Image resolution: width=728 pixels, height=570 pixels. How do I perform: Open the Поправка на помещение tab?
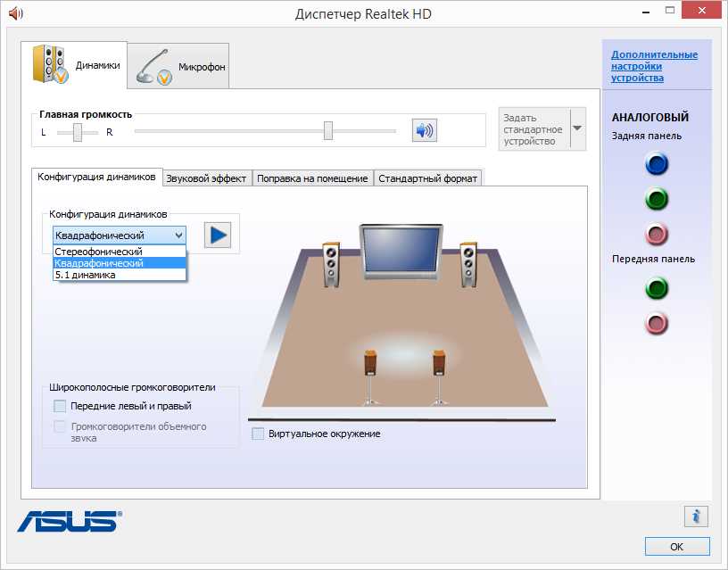coord(312,178)
